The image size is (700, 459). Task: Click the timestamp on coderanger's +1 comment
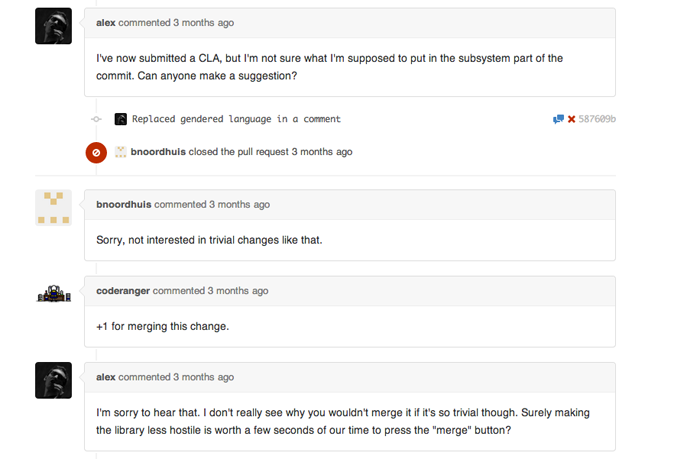[238, 291]
